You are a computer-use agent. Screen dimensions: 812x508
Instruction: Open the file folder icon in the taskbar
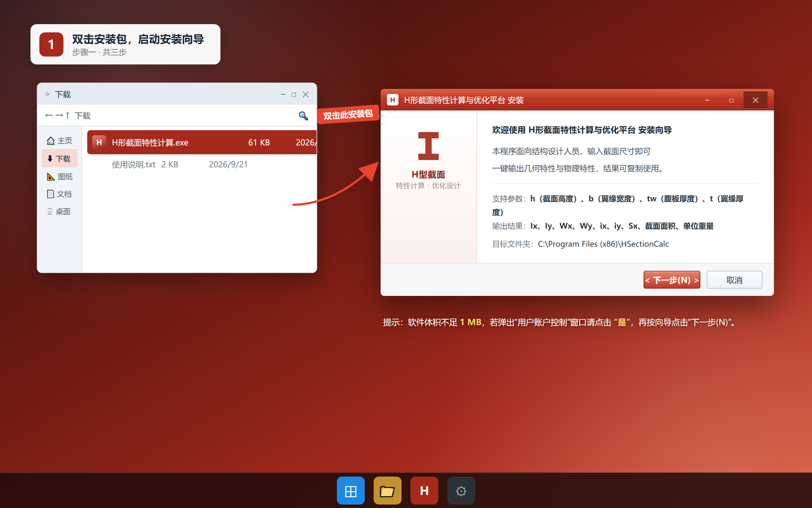pos(388,491)
